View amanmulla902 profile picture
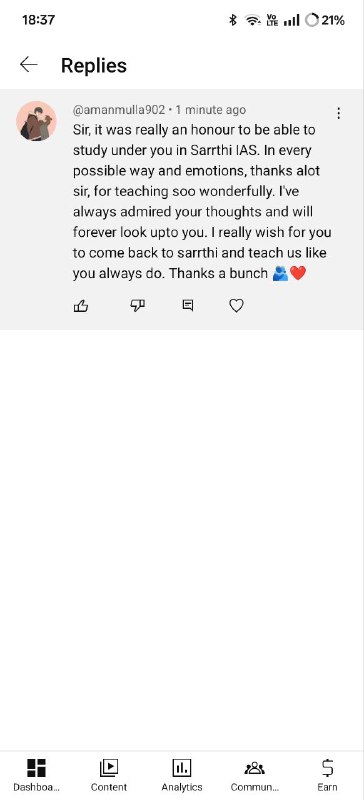The image size is (364, 800). [36, 121]
